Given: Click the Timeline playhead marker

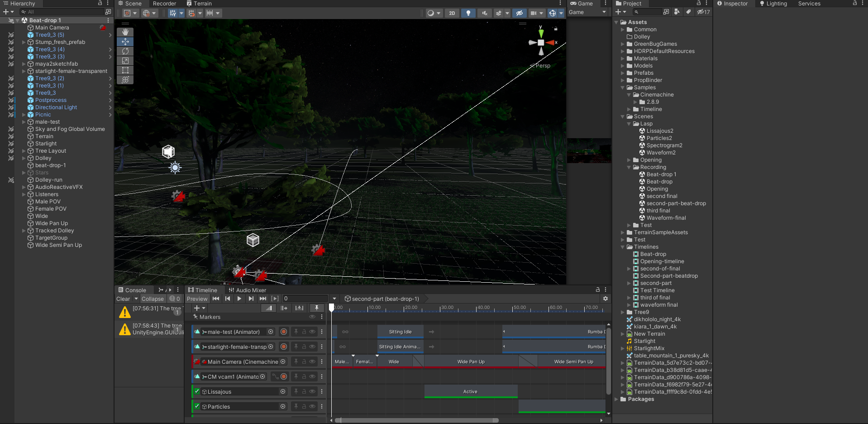Looking at the screenshot, I should [332, 308].
